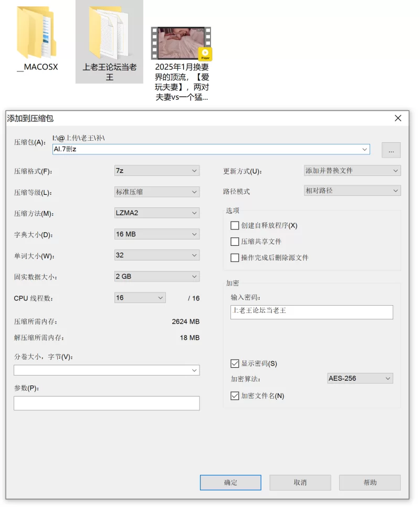Open the 更新方式 添加并替换文件 dropdown

(352, 171)
